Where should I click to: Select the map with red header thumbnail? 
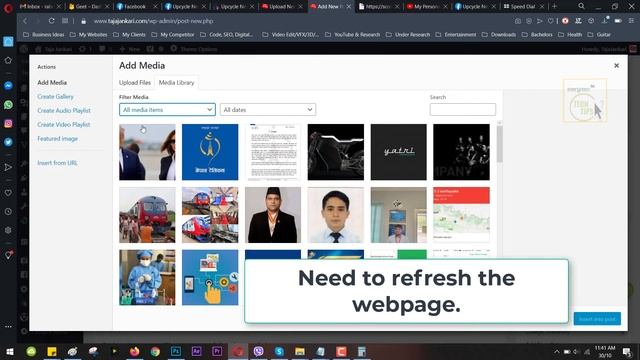[x=461, y=215]
